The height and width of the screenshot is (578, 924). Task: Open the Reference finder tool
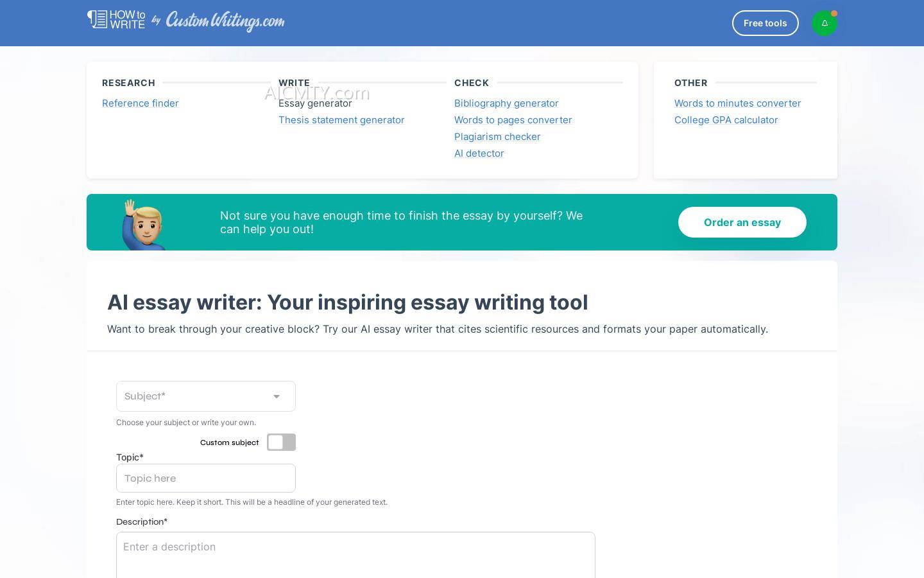tap(140, 103)
